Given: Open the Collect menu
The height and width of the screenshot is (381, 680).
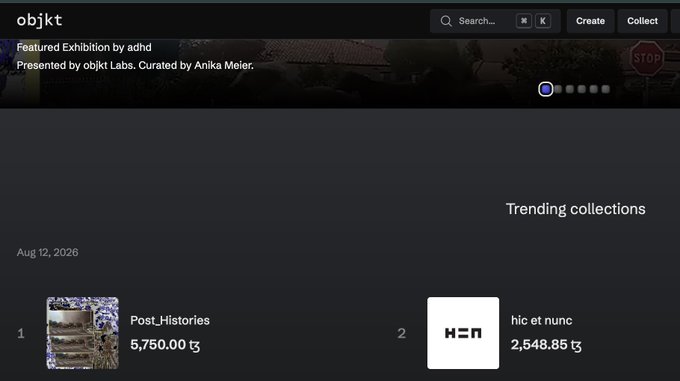Looking at the screenshot, I should pos(642,21).
